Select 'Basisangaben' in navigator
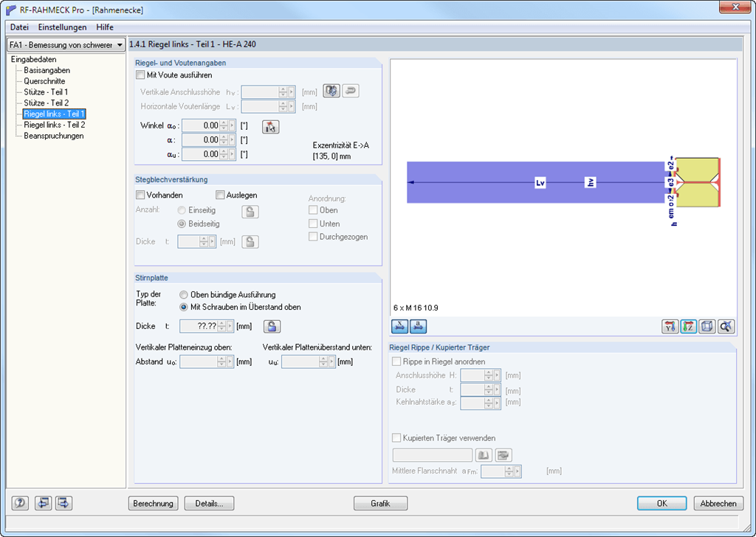 (47, 70)
